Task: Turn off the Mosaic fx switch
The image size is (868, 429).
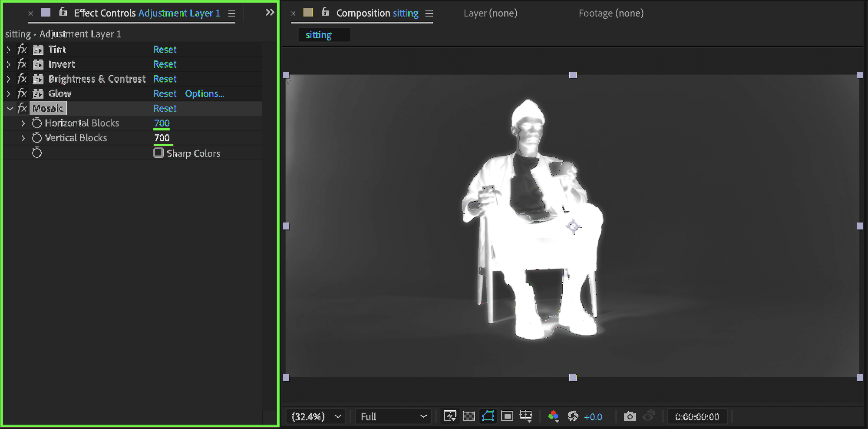Action: (22, 109)
